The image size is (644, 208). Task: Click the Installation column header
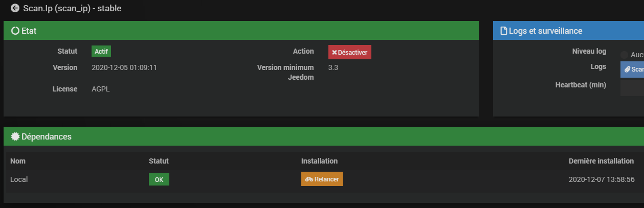(319, 161)
